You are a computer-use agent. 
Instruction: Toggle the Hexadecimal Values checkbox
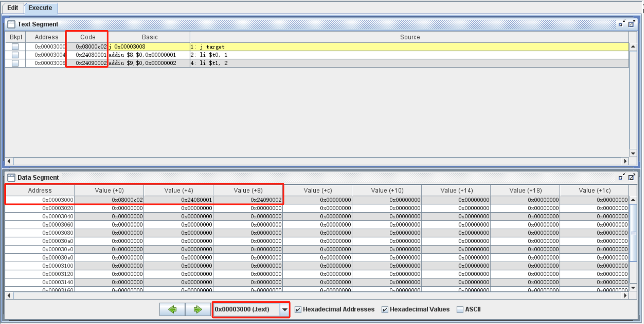click(x=385, y=310)
